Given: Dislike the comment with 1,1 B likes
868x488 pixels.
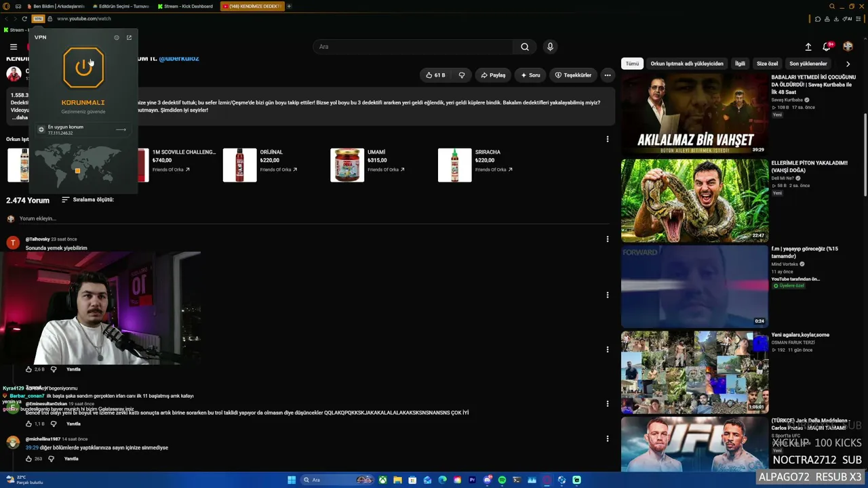Looking at the screenshot, I should coord(54,424).
